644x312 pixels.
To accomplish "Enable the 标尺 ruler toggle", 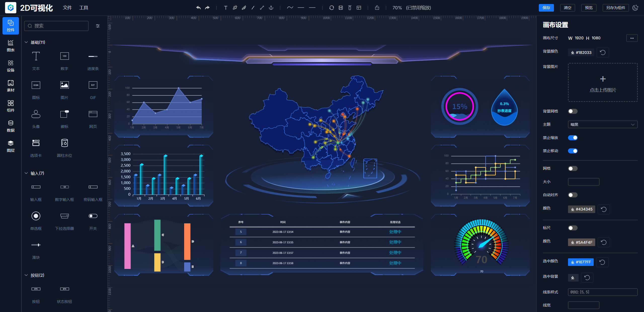I will pos(573,228).
